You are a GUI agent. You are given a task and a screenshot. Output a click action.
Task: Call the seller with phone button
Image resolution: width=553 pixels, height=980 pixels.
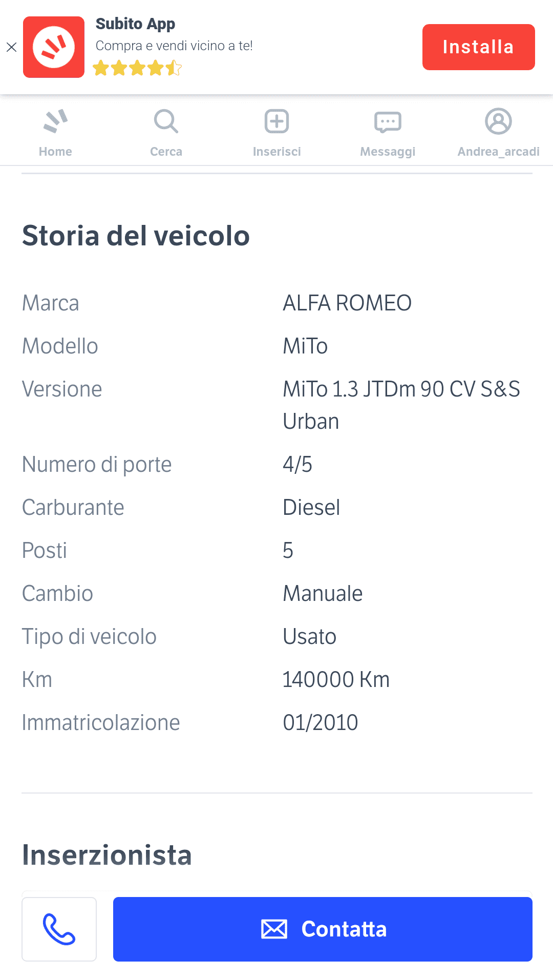click(x=59, y=929)
